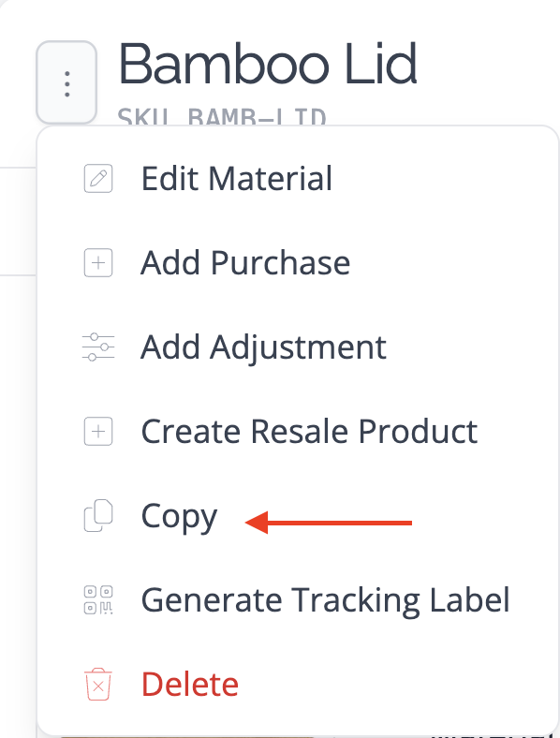560x738 pixels.
Task: Click the pencil icon beside Edit Material
Action: point(98,178)
